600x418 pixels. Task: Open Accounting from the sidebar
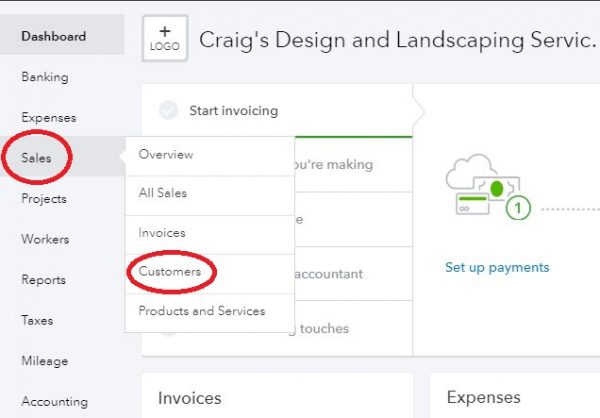54,402
